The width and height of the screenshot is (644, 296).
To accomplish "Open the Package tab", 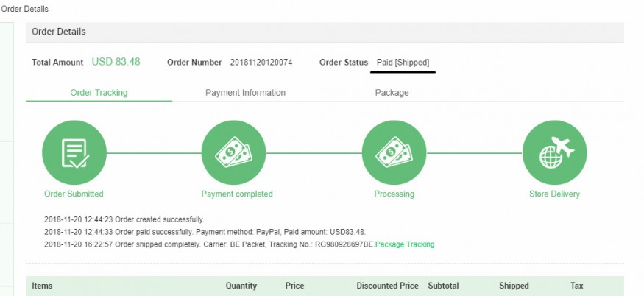I will 392,93.
